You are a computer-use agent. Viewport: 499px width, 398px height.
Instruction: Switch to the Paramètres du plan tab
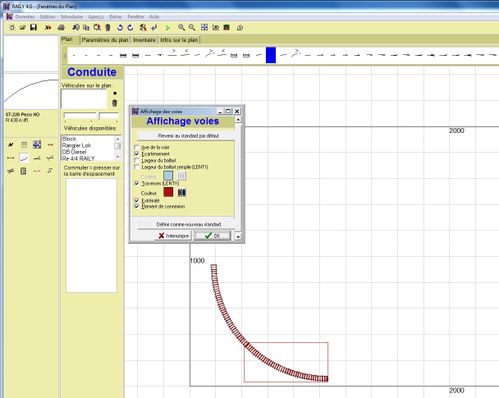click(x=105, y=40)
